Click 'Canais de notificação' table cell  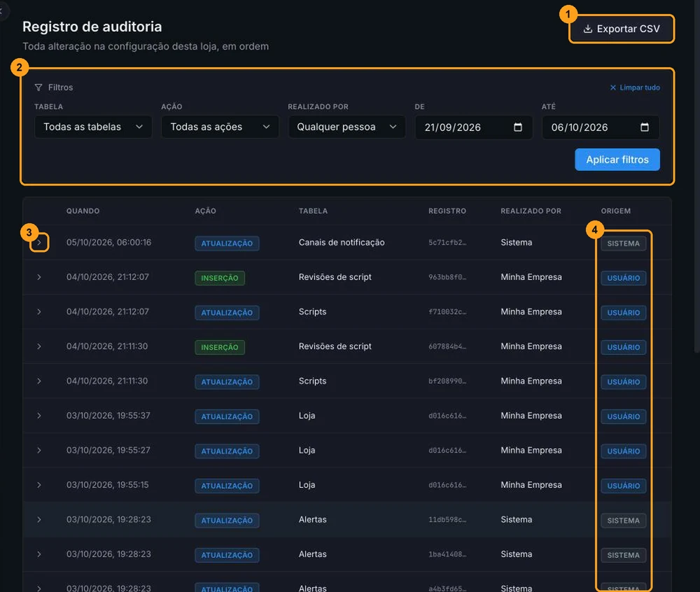tap(342, 242)
